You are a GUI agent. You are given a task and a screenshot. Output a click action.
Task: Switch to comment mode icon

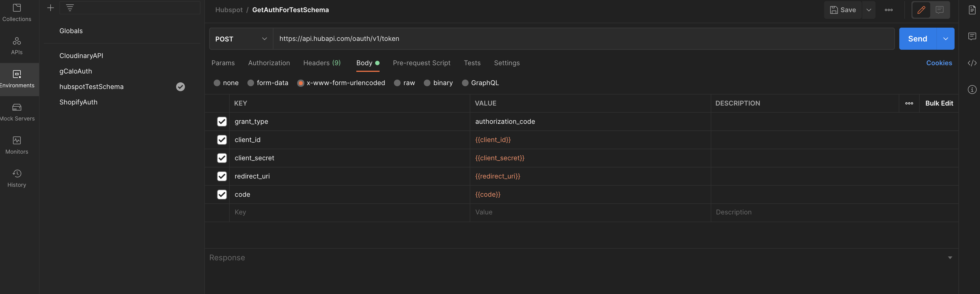click(x=940, y=10)
